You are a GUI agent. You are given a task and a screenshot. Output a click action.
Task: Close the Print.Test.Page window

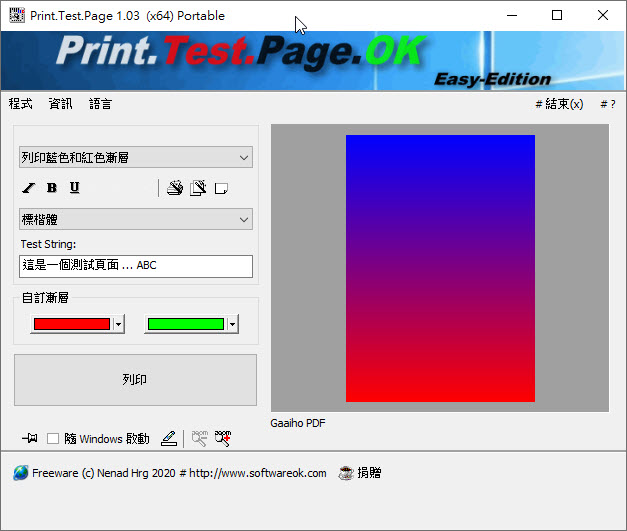coord(603,16)
